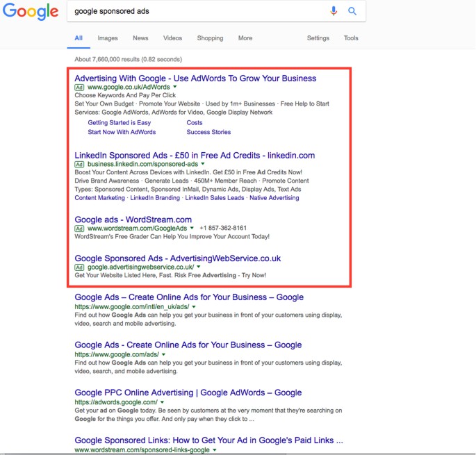The width and height of the screenshot is (476, 455).
Task: Click the business.linkedin.com/sponsored-ads URL text
Action: (142, 164)
